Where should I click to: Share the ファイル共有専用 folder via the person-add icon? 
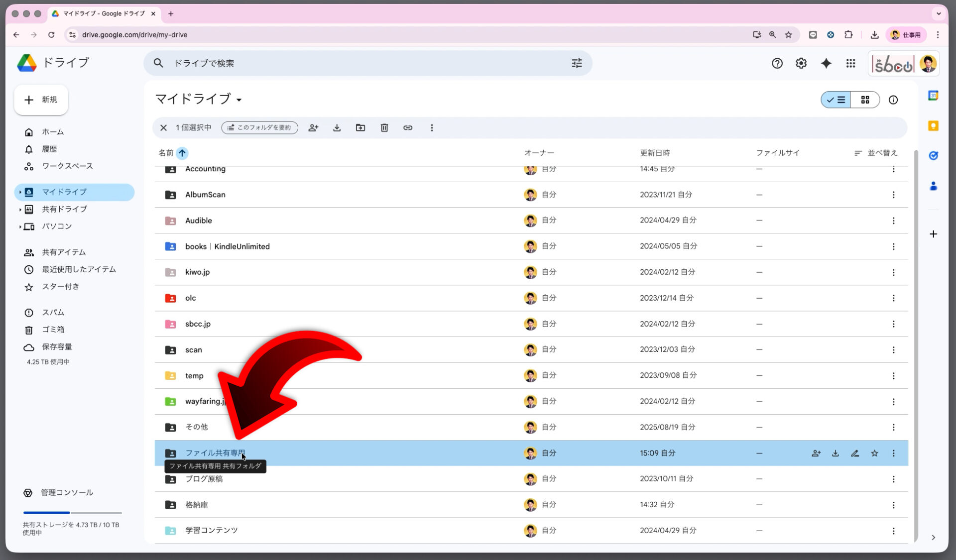(816, 453)
